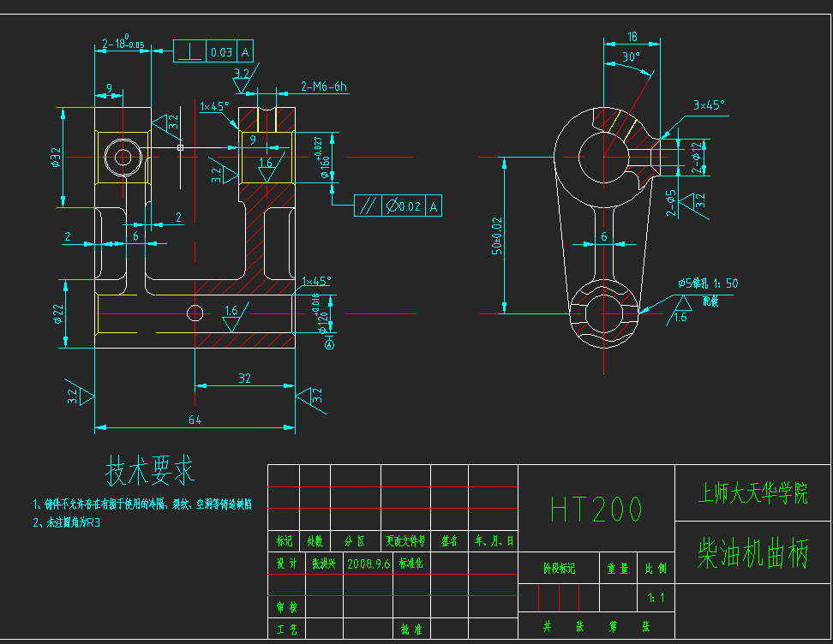This screenshot has height=644, width=833.
Task: Select the 上师大天华学院 title text
Action: tap(752, 492)
